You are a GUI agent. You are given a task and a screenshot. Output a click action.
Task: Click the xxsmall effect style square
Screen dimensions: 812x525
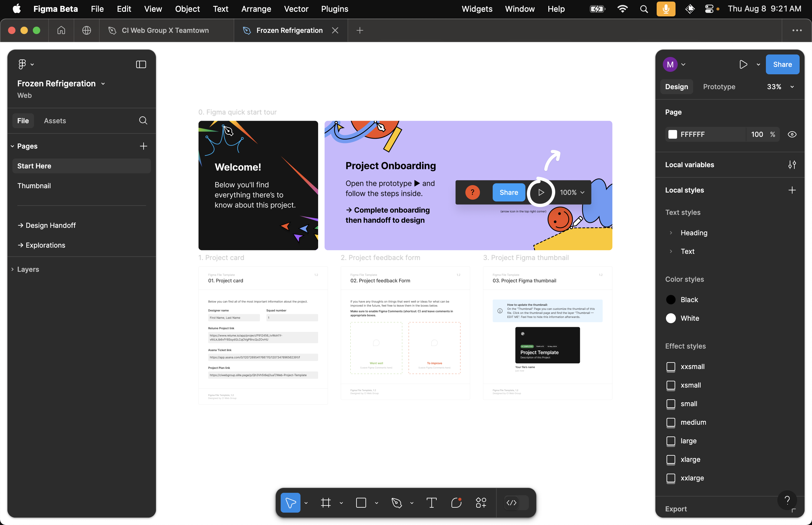tap(671, 367)
